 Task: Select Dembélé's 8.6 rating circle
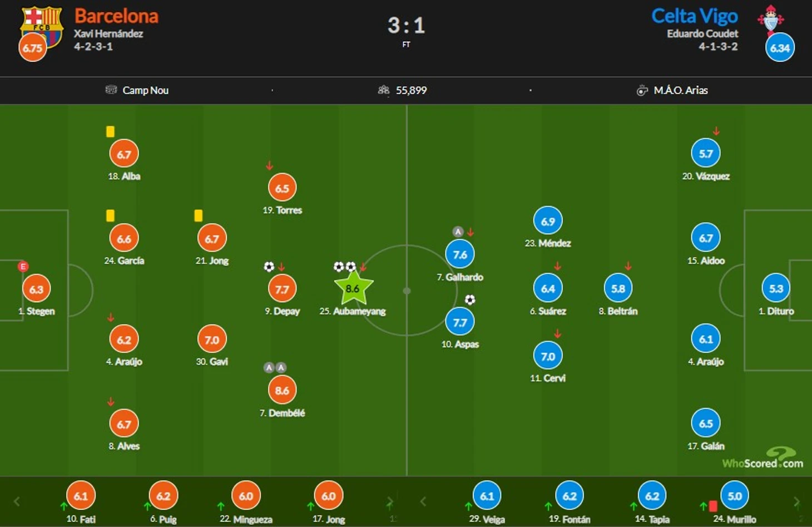[x=282, y=390]
